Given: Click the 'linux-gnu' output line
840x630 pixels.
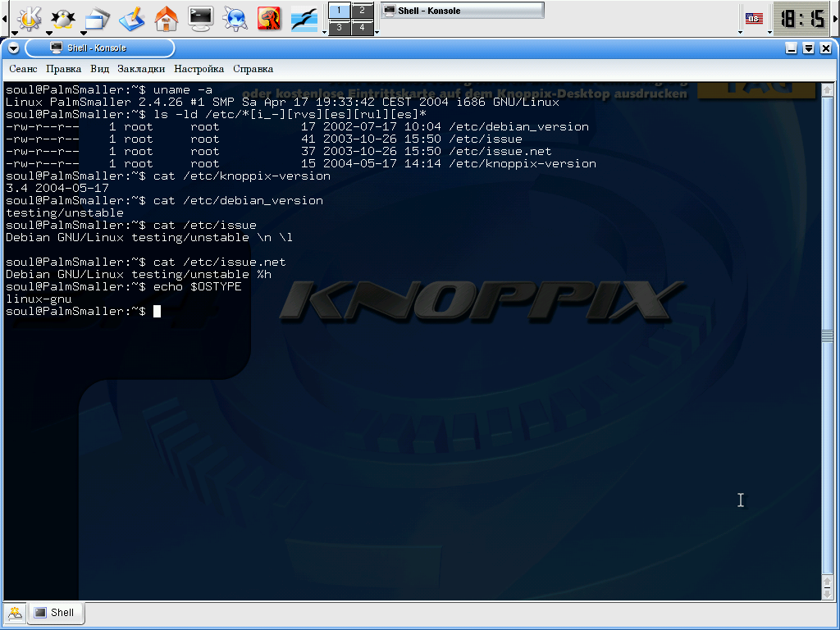Looking at the screenshot, I should tap(39, 299).
